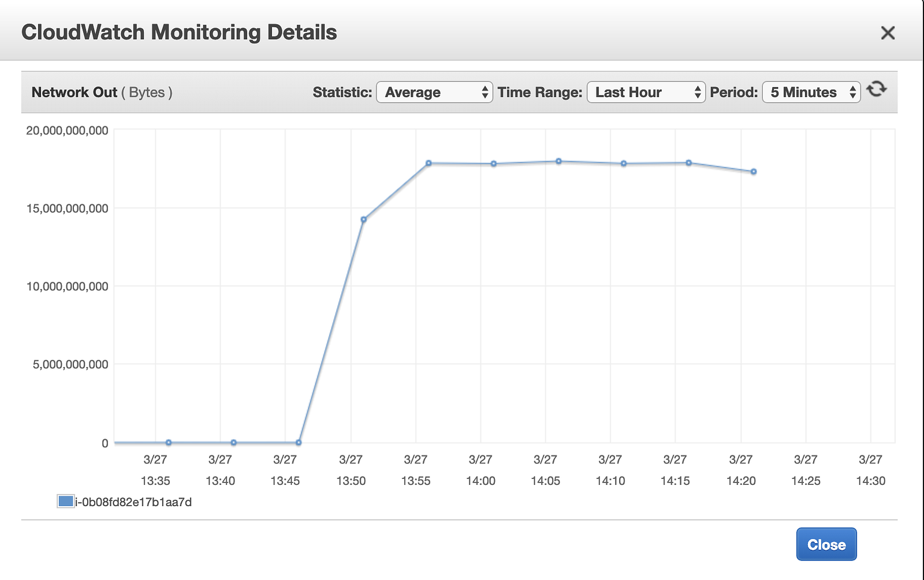The image size is (924, 580).
Task: Click the 14:30 time axis label
Action: pos(870,481)
